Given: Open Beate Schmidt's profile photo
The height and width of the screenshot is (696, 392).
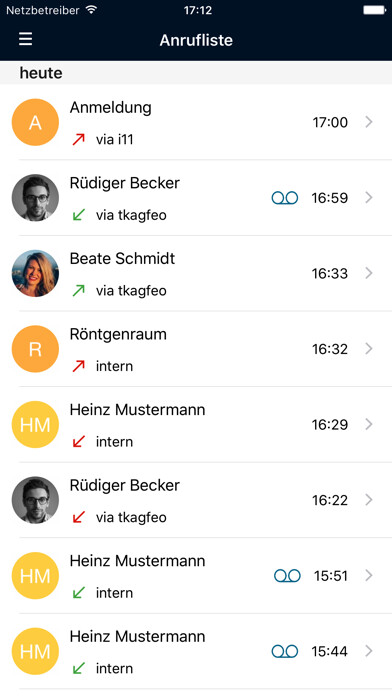Looking at the screenshot, I should pos(35,273).
